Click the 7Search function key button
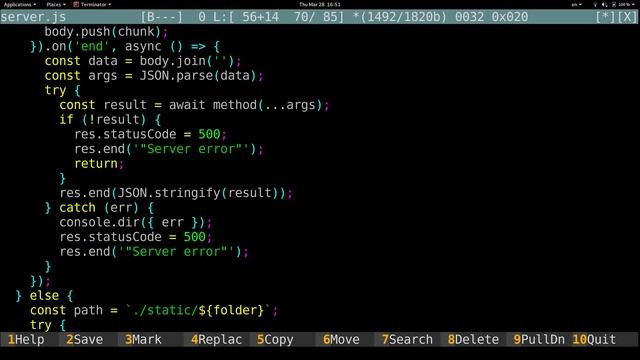 coord(407,340)
